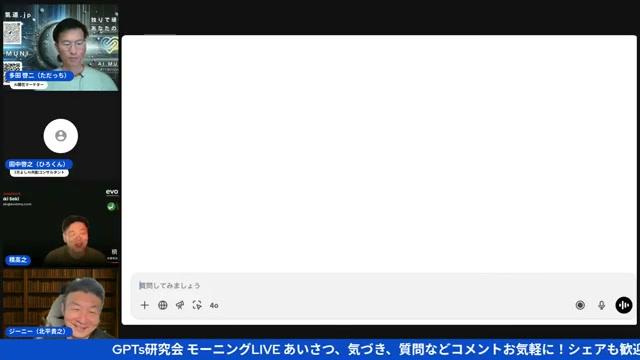
Task: Select the top participant video with QR code
Action: pos(60,48)
